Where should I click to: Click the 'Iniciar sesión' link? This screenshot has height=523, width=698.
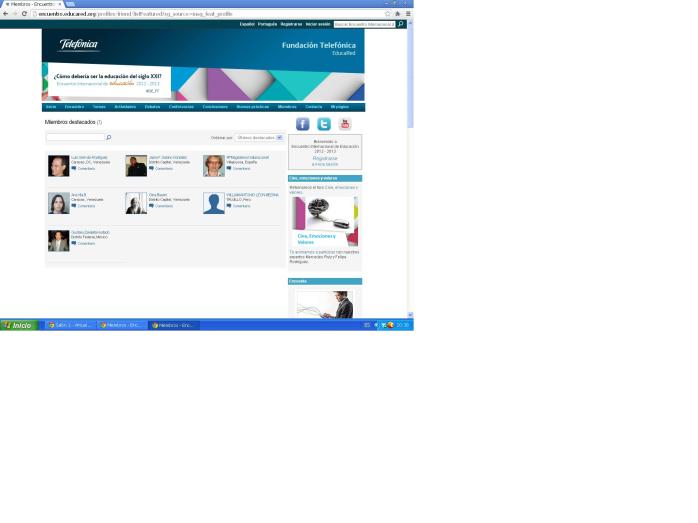click(318, 24)
